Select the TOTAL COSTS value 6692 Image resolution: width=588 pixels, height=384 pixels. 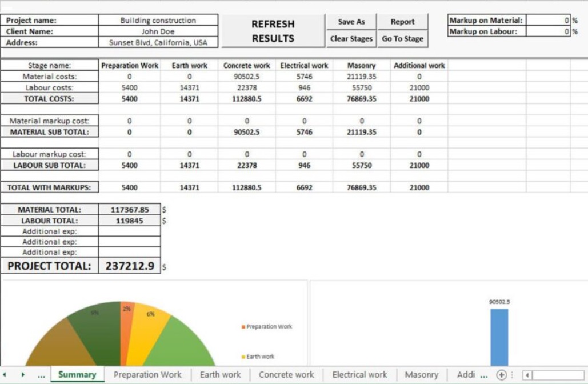pyautogui.click(x=304, y=99)
